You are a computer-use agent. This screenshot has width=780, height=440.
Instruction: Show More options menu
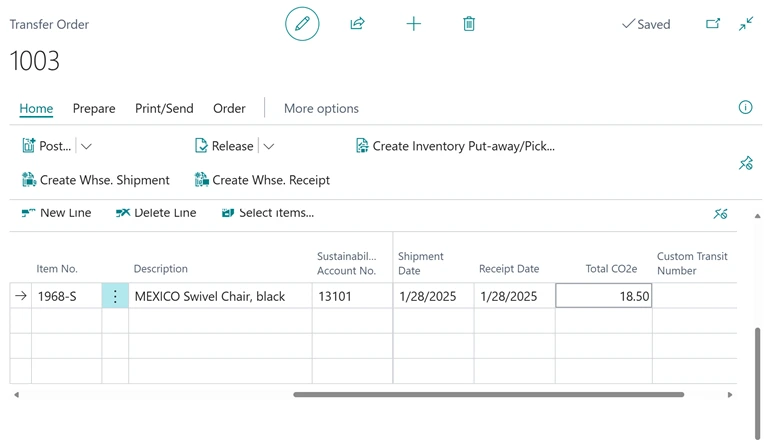pyautogui.click(x=321, y=108)
